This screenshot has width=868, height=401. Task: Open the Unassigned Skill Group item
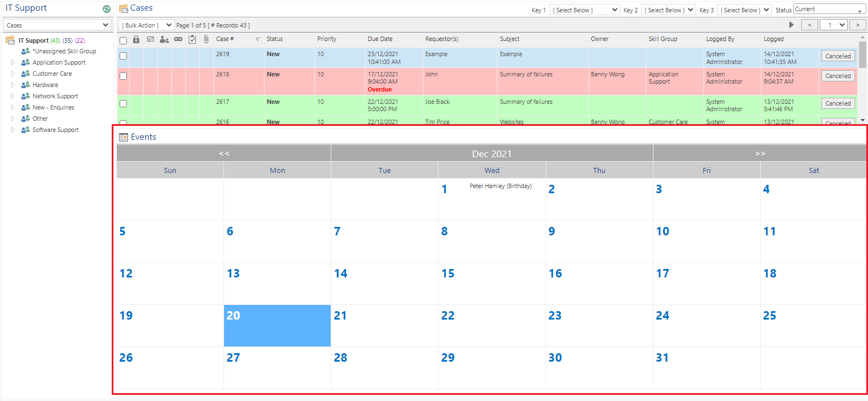tap(64, 51)
